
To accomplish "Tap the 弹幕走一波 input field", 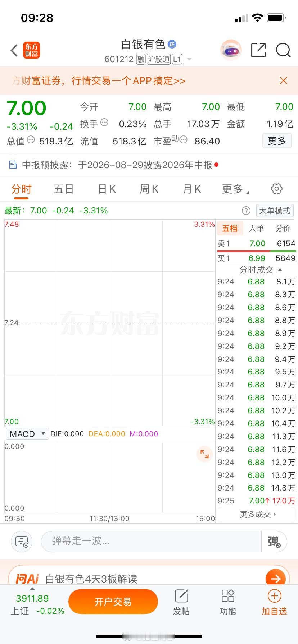I will 151,541.
